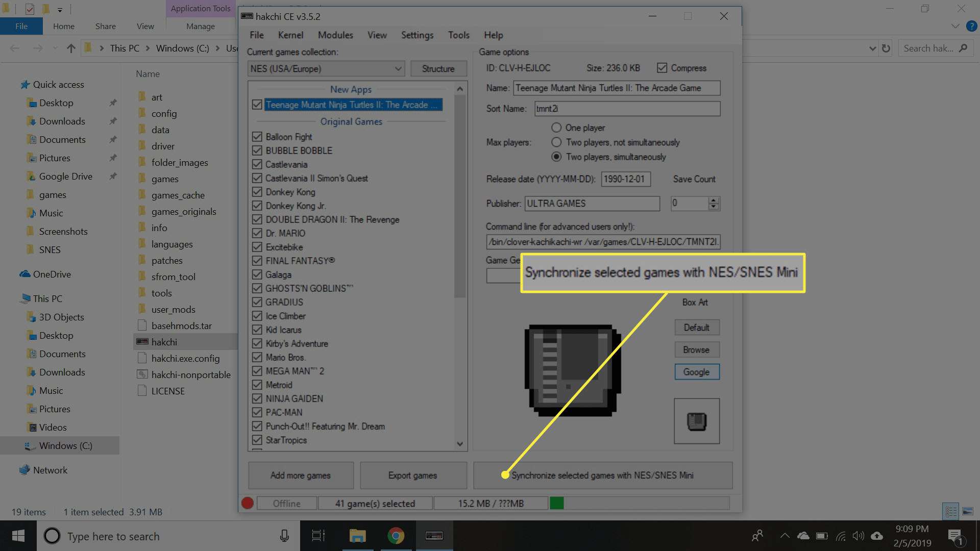Image resolution: width=980 pixels, height=551 pixels.
Task: Open the Tools menu
Action: click(x=458, y=35)
